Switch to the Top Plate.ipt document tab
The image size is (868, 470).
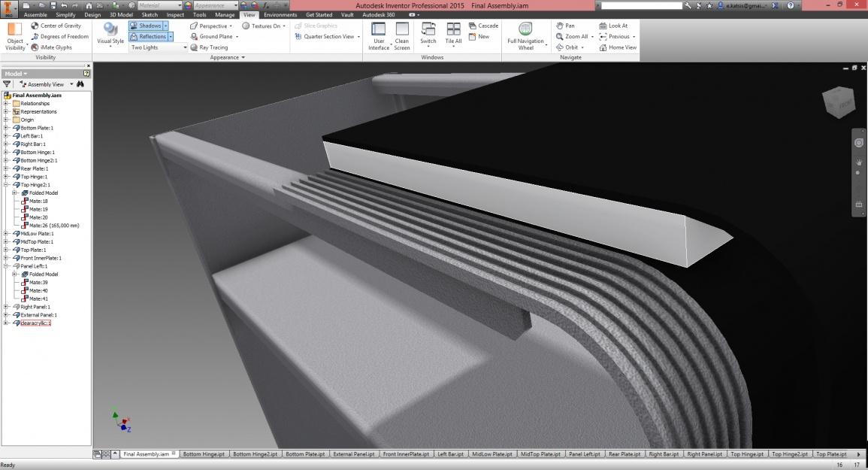pyautogui.click(x=831, y=454)
